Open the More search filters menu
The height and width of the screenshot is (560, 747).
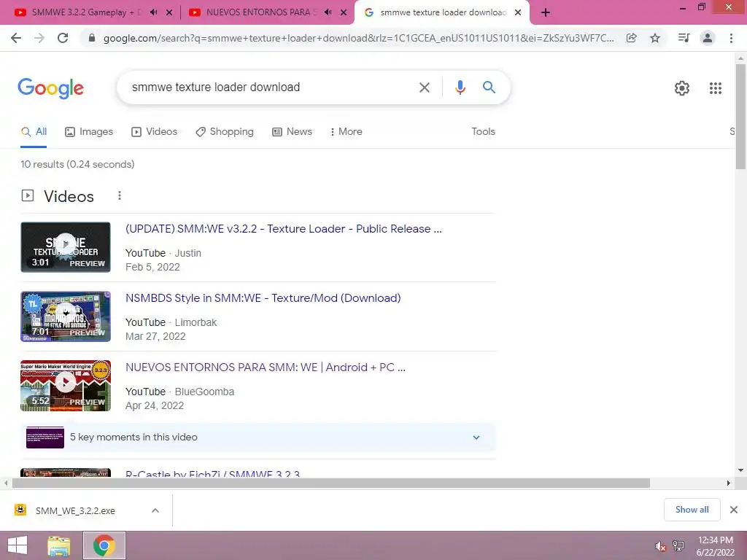pyautogui.click(x=347, y=131)
